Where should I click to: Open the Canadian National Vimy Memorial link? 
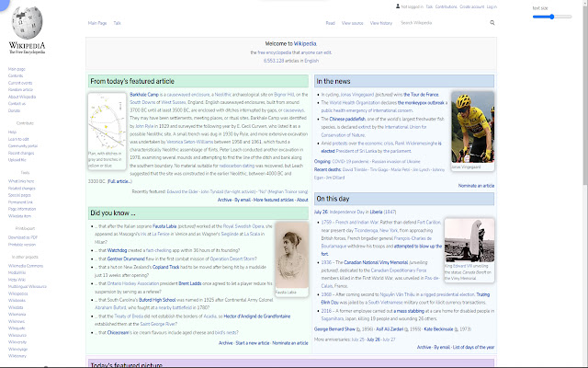[376, 262]
